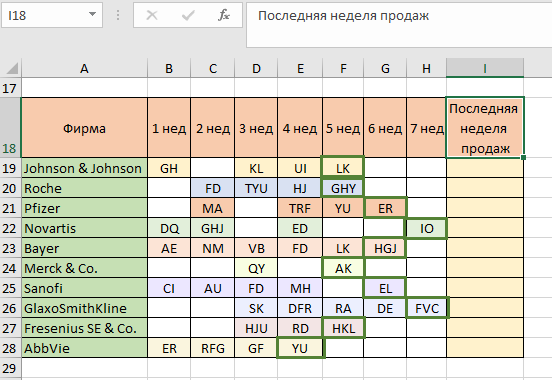Click the Name Box showing I18

[52, 15]
